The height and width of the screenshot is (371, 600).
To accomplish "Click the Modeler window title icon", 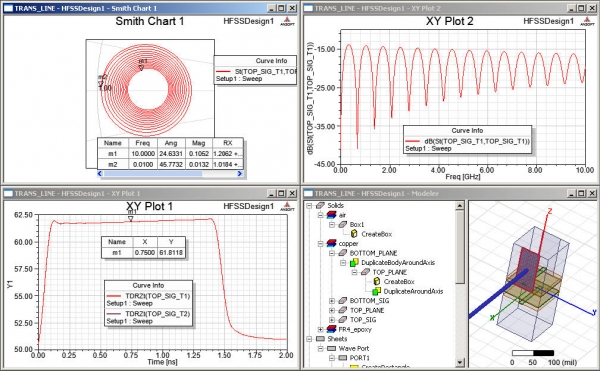I will 308,194.
